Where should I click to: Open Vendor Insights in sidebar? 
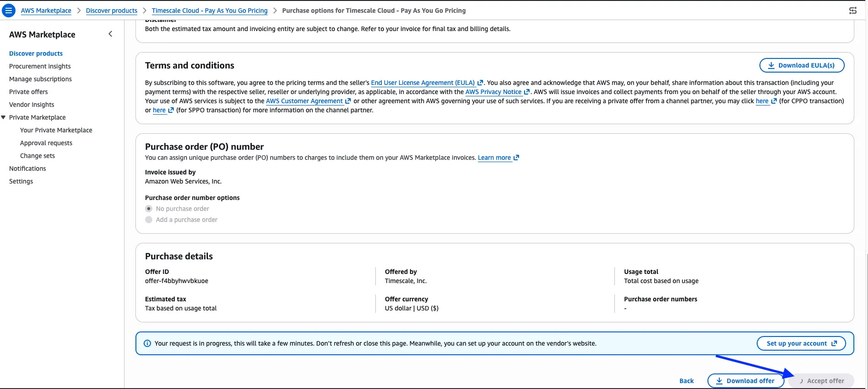tap(31, 105)
